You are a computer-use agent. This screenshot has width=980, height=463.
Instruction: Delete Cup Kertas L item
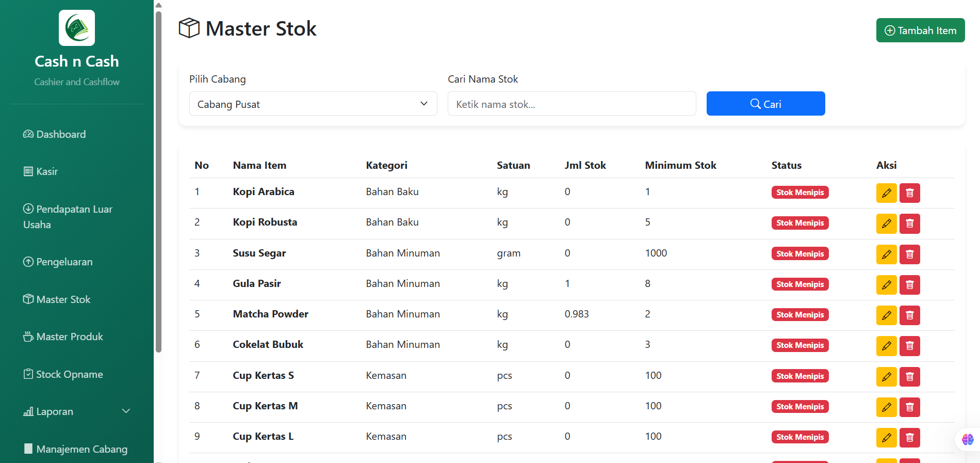pos(910,437)
